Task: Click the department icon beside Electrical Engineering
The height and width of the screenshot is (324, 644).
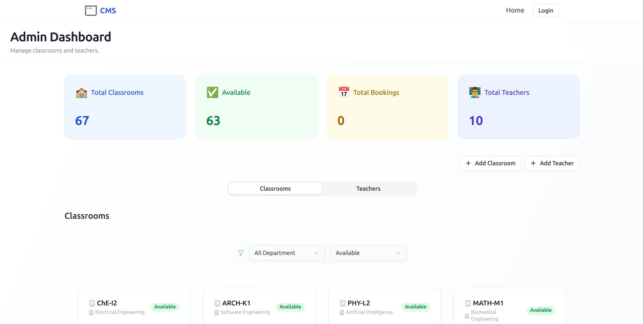Action: [91, 312]
